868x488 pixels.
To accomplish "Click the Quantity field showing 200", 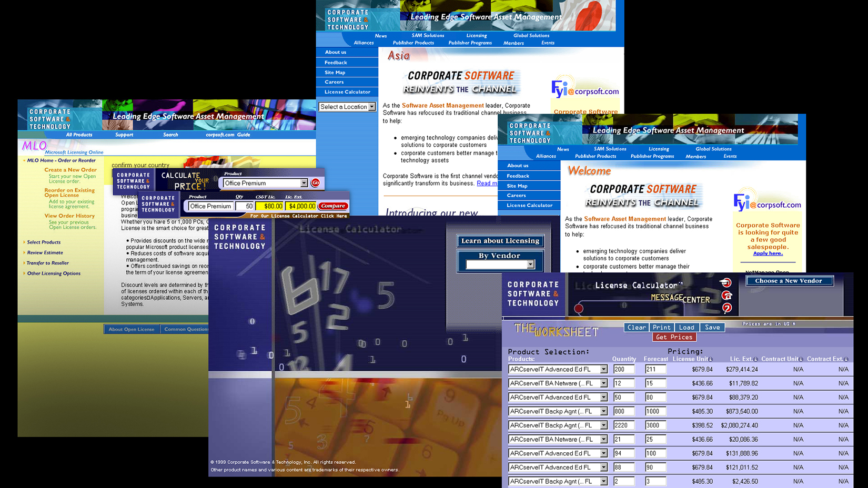I will pyautogui.click(x=624, y=369).
